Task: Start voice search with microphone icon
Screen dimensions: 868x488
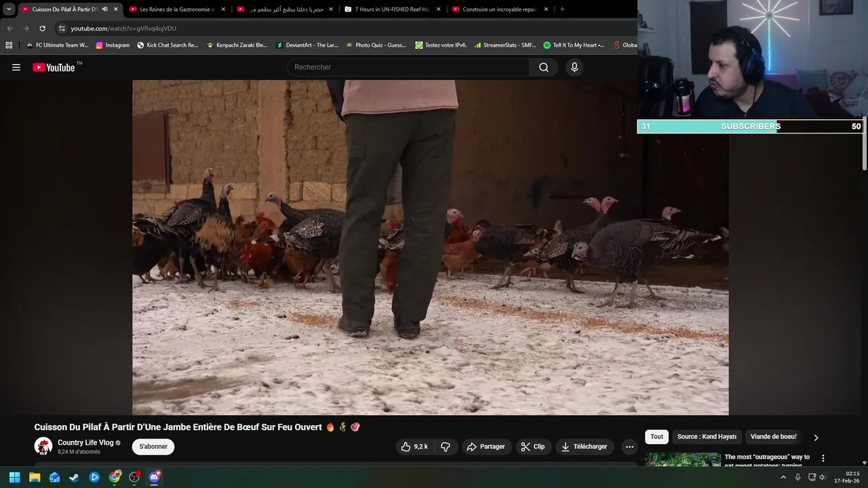Action: (x=574, y=67)
